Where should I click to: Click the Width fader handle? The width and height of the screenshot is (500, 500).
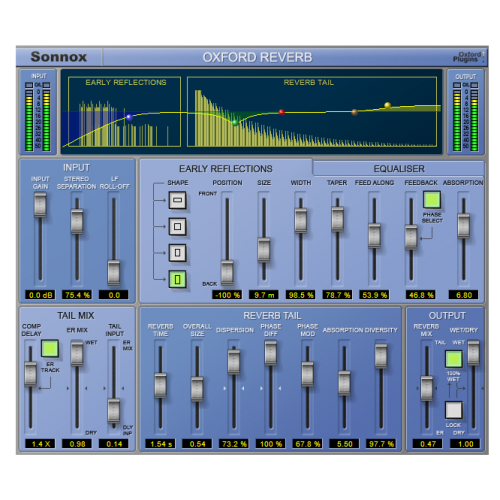coord(301,220)
